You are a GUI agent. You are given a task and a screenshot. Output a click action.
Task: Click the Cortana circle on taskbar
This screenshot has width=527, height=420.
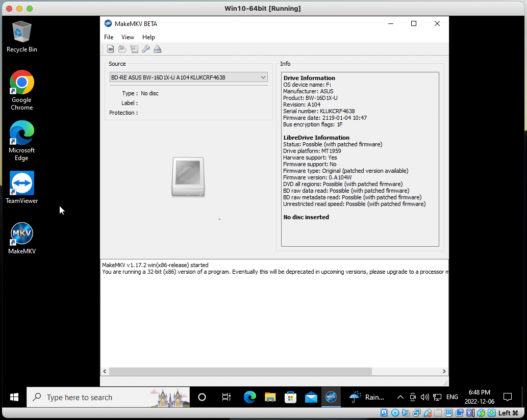[202, 397]
